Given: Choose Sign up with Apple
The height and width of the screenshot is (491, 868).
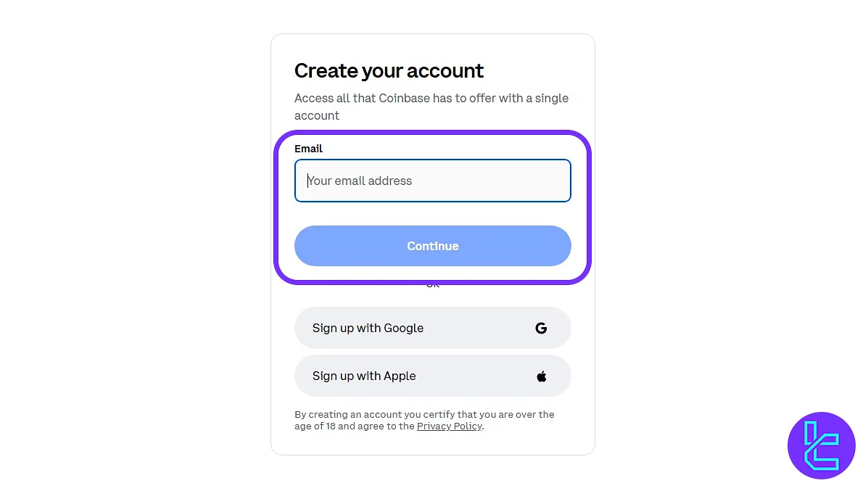Looking at the screenshot, I should 432,376.
